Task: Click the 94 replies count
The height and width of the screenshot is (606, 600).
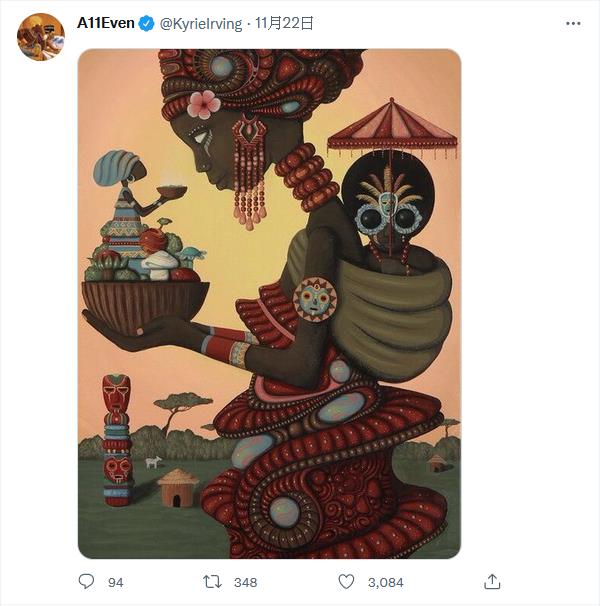Action: pyautogui.click(x=115, y=582)
